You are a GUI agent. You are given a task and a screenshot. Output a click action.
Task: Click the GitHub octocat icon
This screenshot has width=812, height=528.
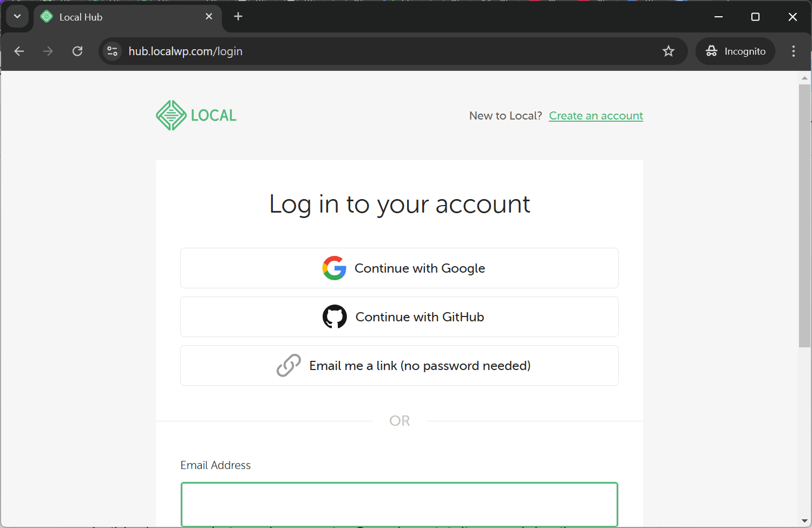pos(335,317)
